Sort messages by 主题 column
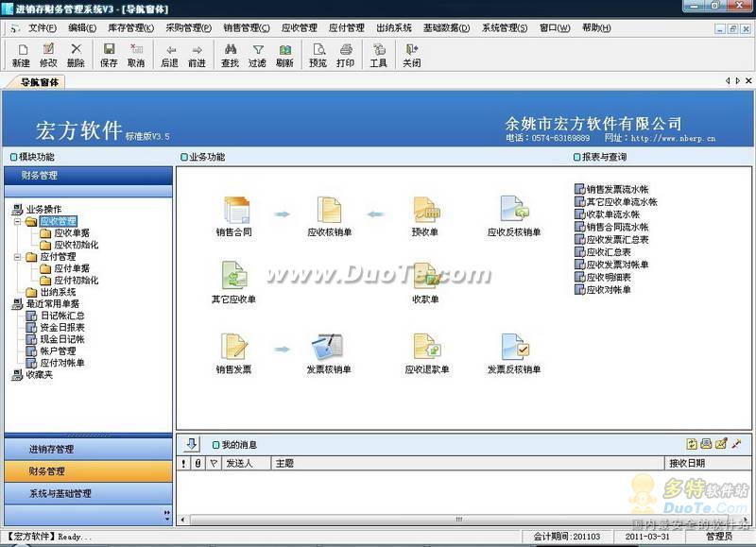 pos(468,463)
